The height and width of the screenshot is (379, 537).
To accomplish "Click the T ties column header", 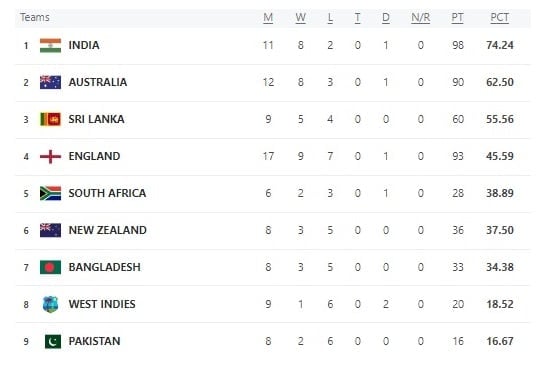I will pyautogui.click(x=357, y=17).
